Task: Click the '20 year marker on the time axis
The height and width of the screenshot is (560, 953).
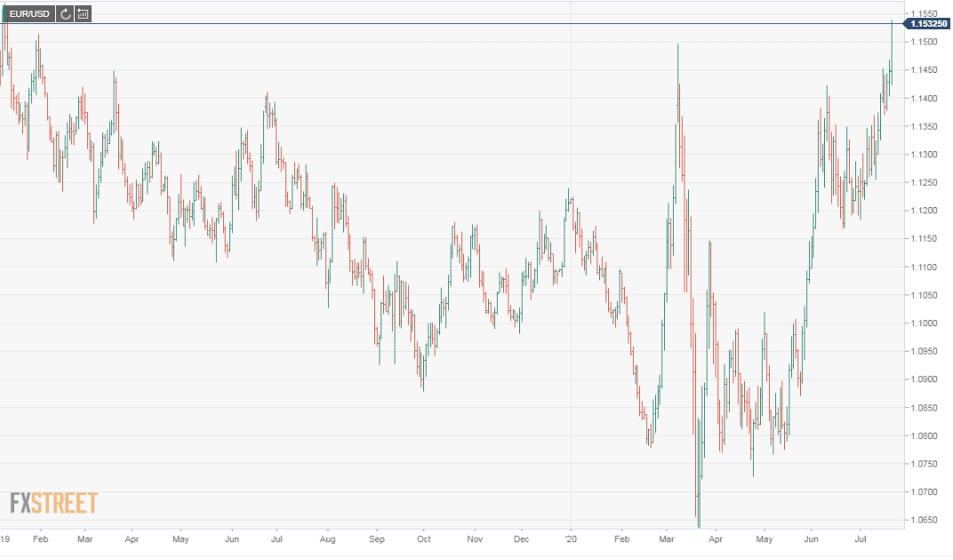Action: 571,540
